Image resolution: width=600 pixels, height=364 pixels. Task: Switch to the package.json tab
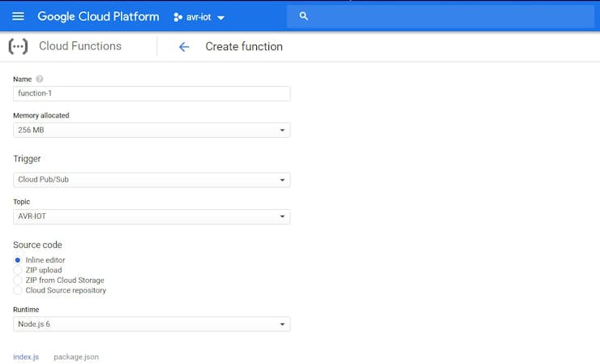tap(76, 357)
